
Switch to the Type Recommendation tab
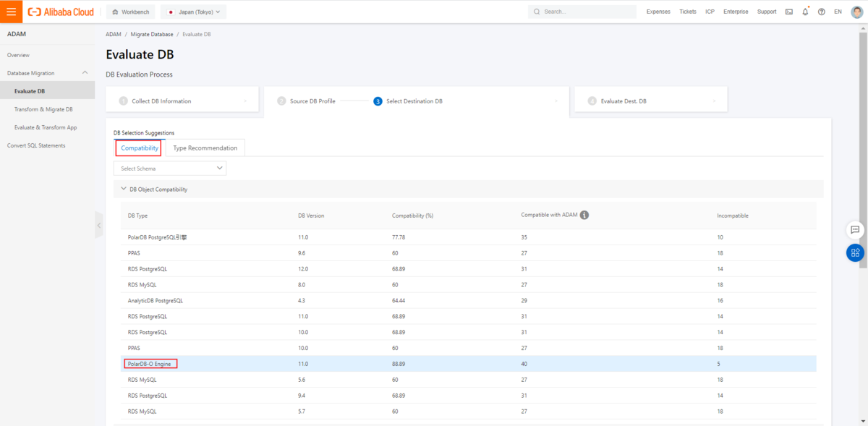[205, 148]
